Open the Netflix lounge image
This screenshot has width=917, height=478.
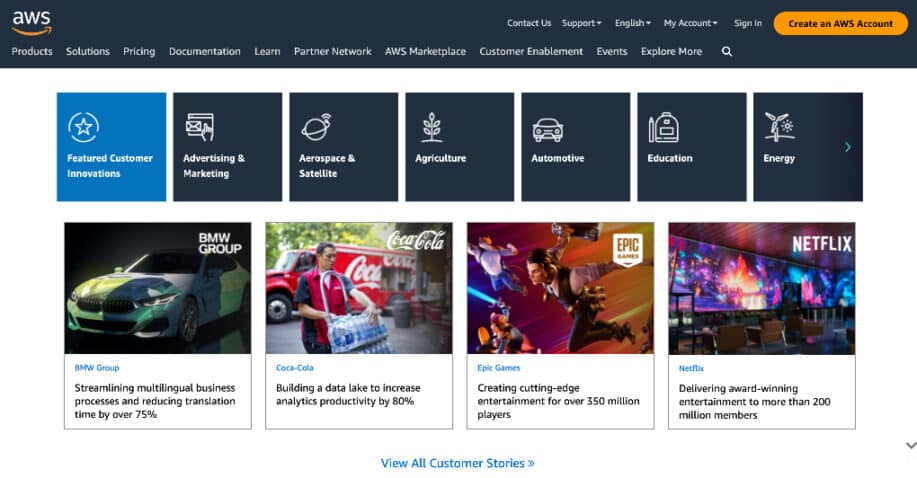[x=761, y=288]
